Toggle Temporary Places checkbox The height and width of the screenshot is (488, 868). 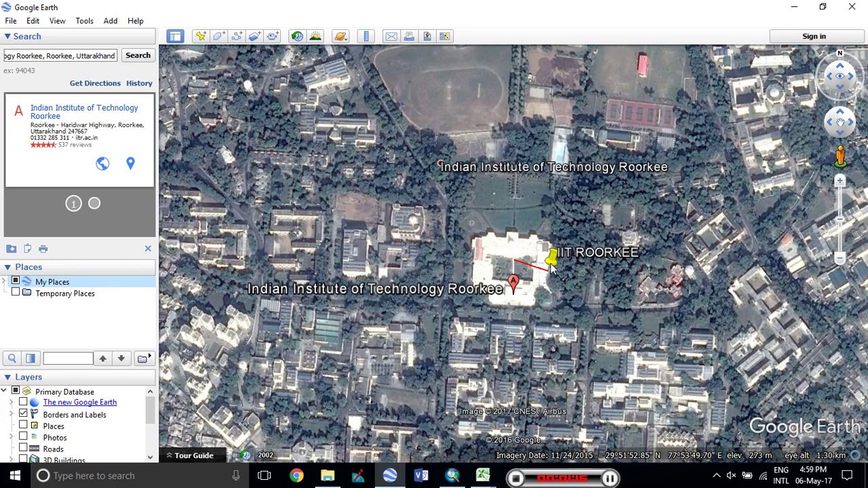coord(16,293)
